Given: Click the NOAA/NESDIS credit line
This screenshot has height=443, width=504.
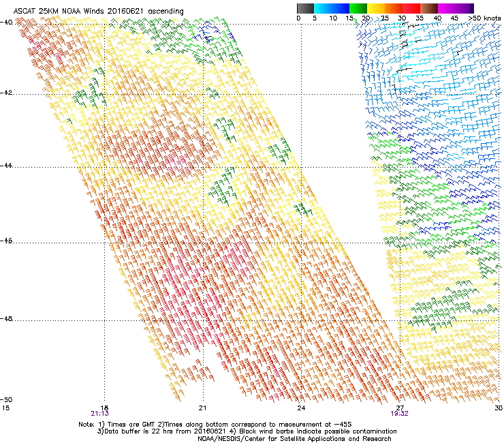Looking at the screenshot, I should click(x=294, y=439).
